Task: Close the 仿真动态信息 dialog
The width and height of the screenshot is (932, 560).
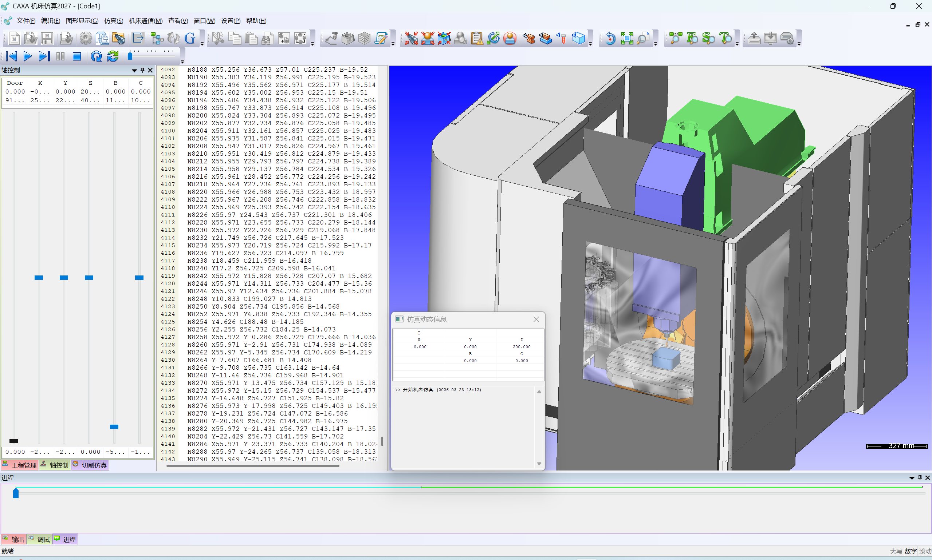Action: [536, 319]
